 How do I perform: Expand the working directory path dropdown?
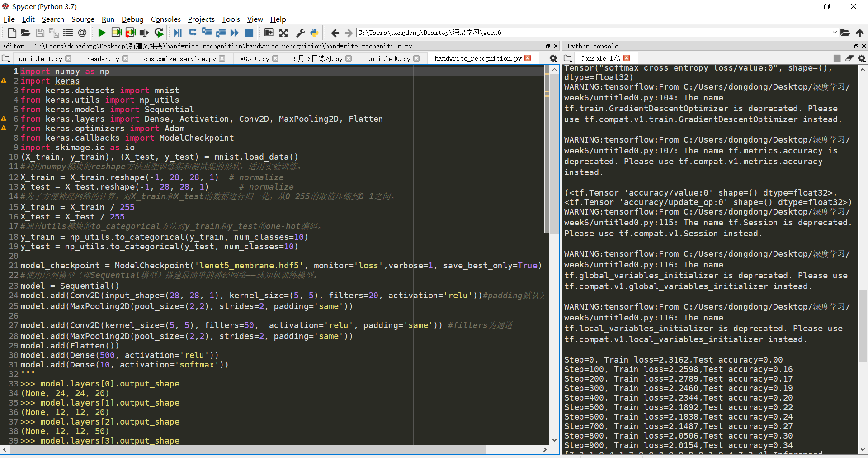(835, 33)
